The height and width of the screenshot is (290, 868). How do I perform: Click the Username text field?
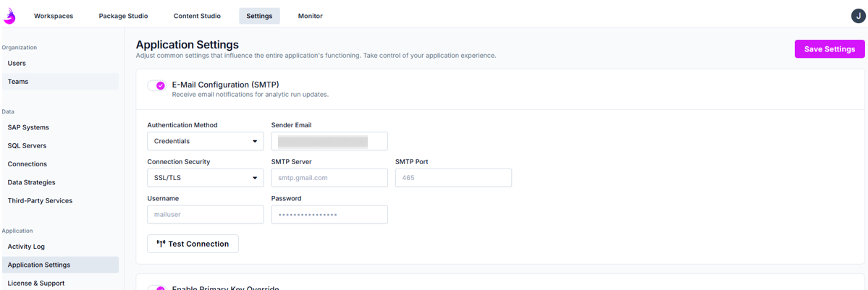click(x=205, y=214)
